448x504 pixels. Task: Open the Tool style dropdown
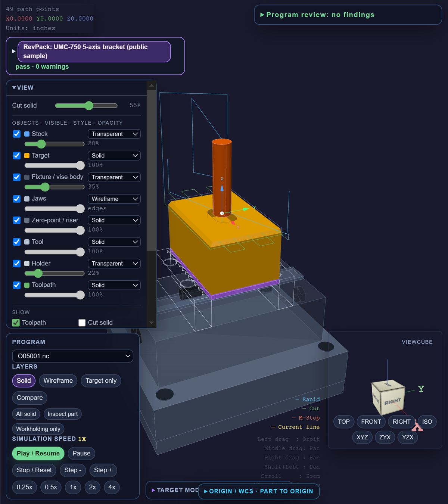point(114,242)
